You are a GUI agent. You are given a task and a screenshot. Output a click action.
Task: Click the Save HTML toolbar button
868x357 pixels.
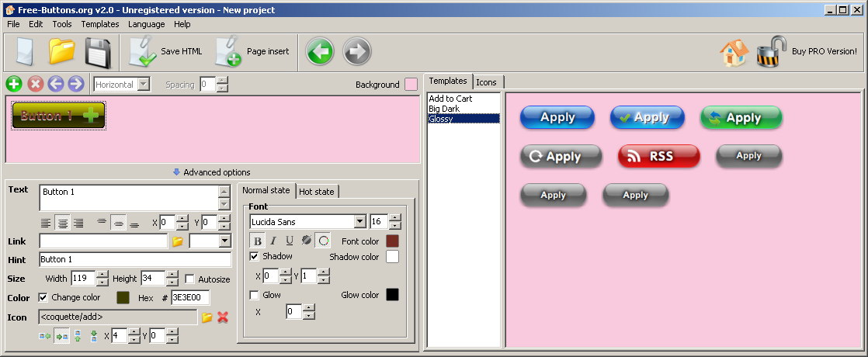point(165,51)
